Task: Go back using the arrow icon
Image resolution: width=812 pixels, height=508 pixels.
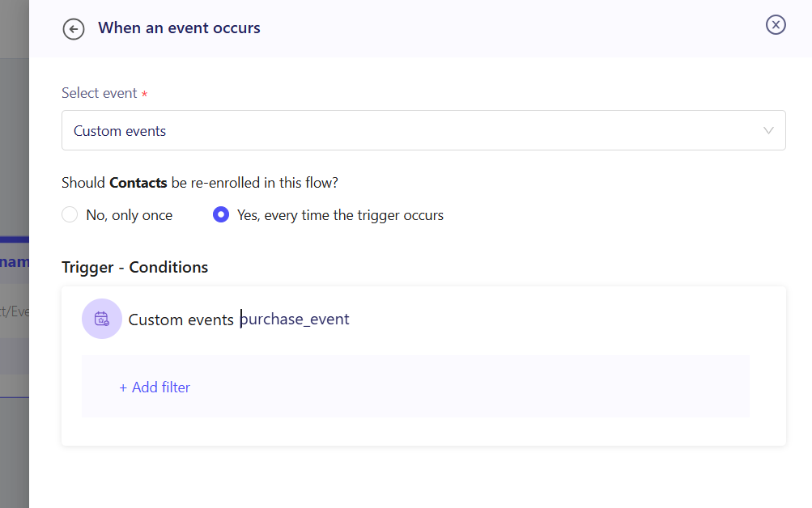Action: (74, 29)
